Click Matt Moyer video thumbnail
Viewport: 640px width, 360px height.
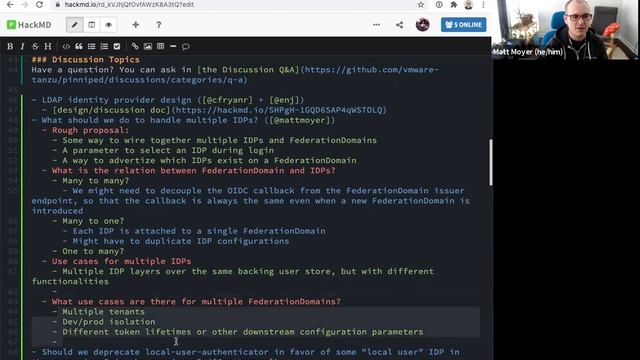566,29
